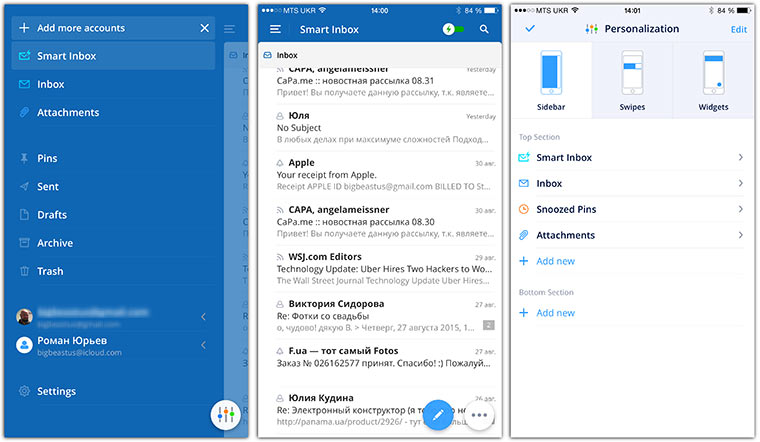Switch to the Swipes personalization tab
Screen dimensions: 760x442
pyautogui.click(x=632, y=80)
